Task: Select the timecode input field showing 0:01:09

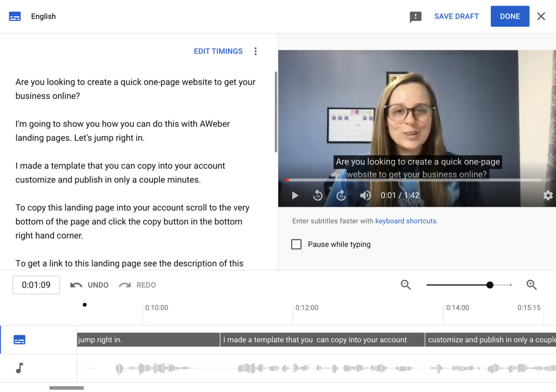Action: (x=36, y=285)
